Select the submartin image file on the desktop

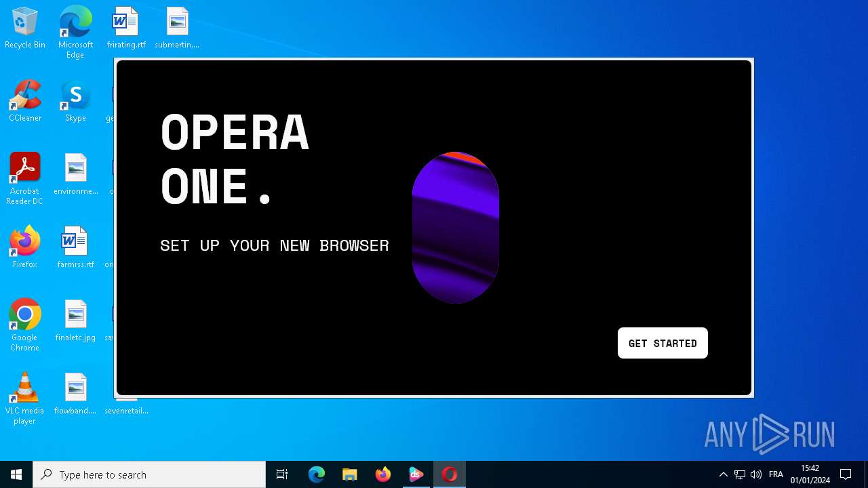[177, 28]
